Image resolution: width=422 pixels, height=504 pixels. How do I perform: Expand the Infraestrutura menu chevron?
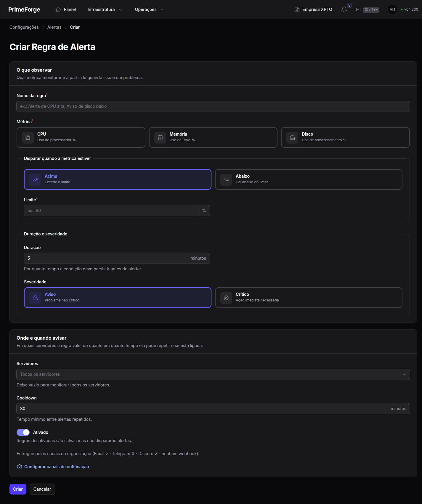pyautogui.click(x=120, y=9)
